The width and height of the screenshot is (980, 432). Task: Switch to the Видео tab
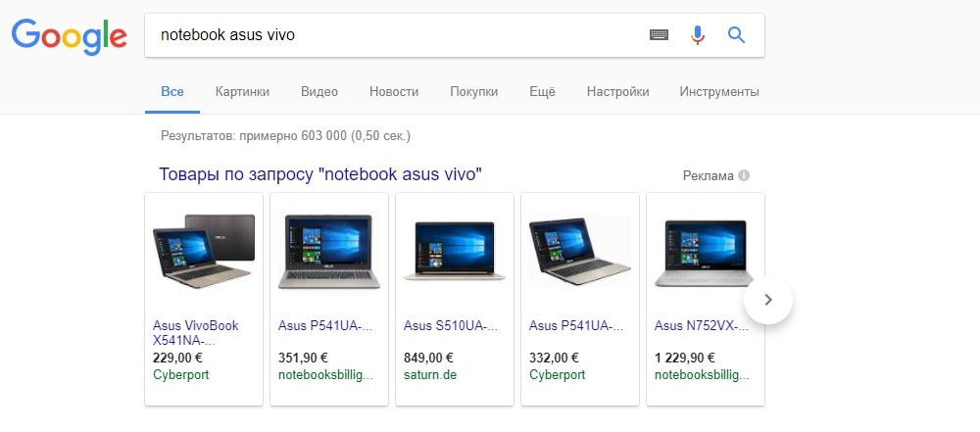click(319, 92)
